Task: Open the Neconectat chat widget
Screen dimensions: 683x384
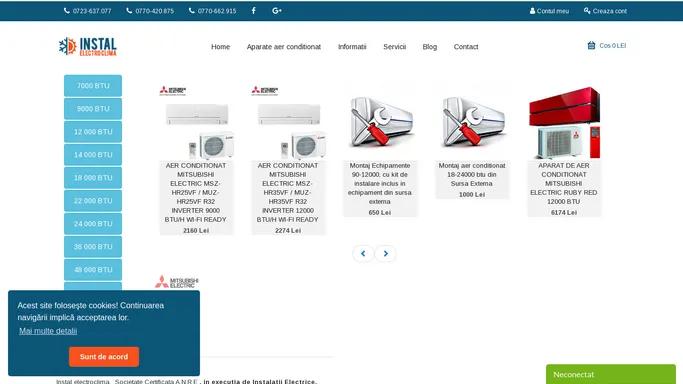Action: pyautogui.click(x=611, y=374)
